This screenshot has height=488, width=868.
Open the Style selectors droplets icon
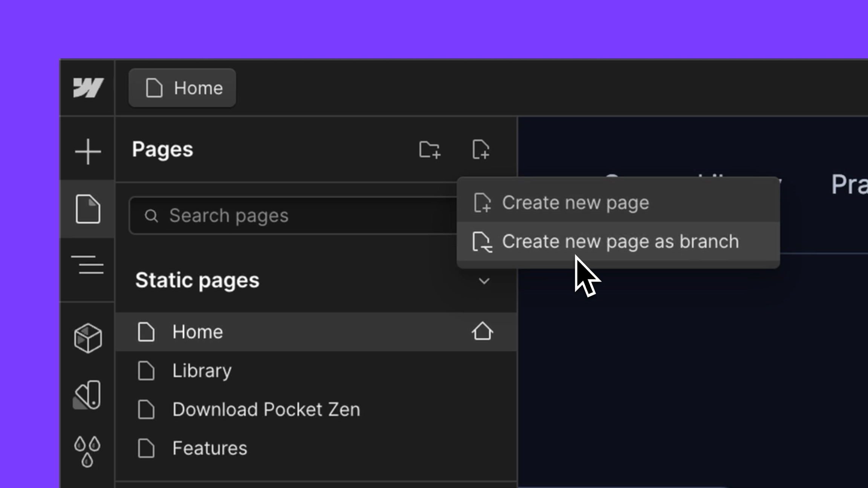click(x=87, y=451)
